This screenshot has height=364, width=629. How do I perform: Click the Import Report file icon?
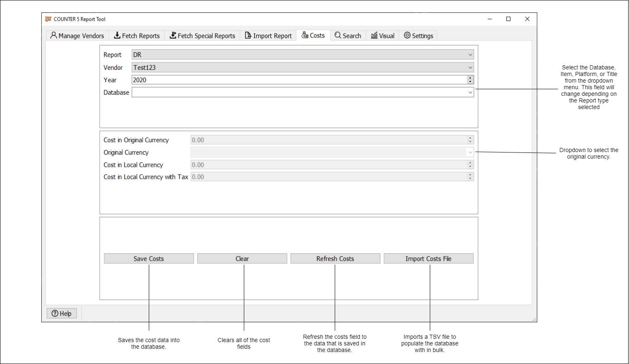tap(248, 36)
